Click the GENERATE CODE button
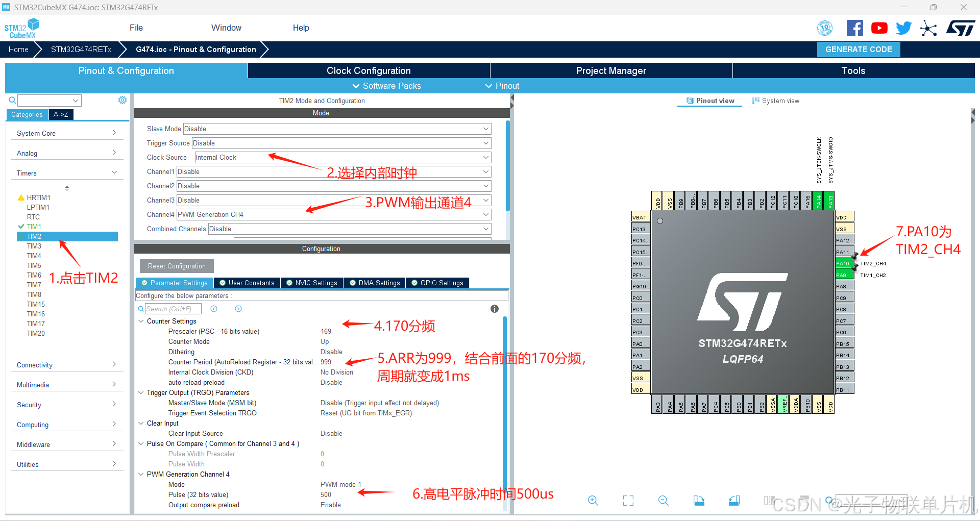 (859, 49)
